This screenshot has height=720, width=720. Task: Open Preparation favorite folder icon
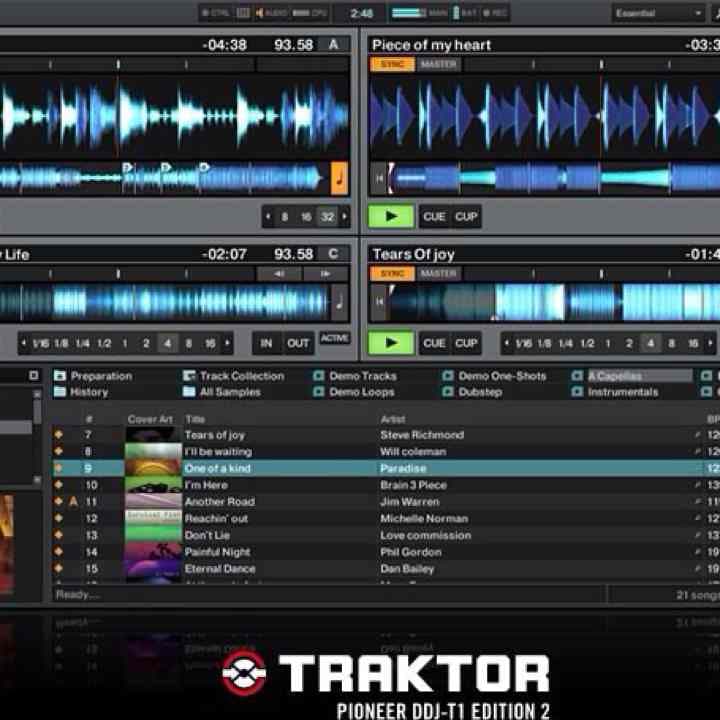click(x=60, y=376)
